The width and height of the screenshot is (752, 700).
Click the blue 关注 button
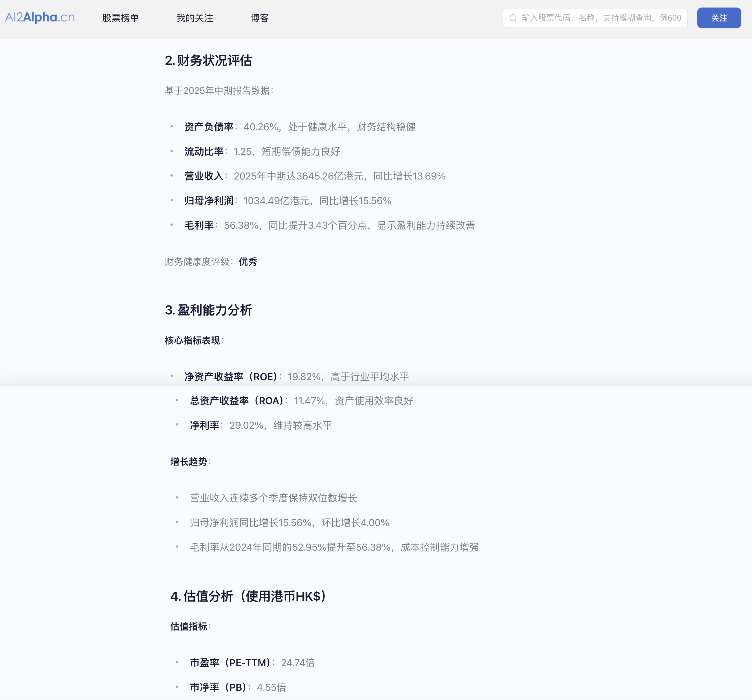click(718, 18)
